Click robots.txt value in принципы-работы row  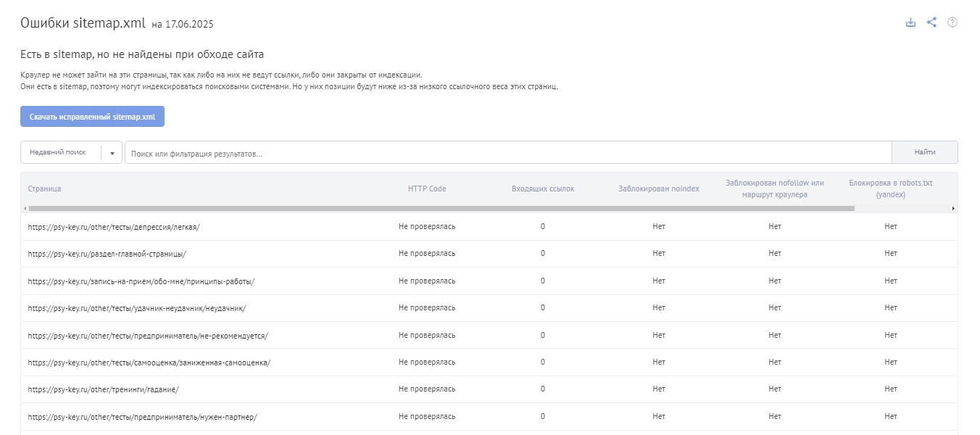891,281
